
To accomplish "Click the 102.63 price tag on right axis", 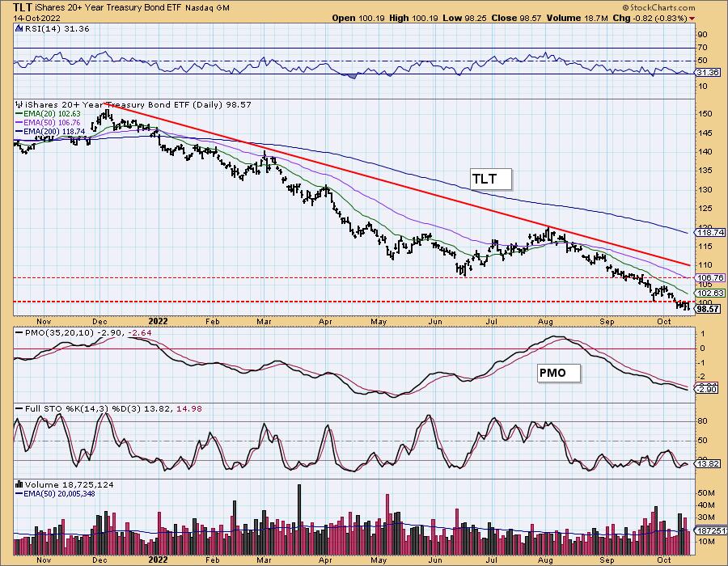I will click(710, 294).
